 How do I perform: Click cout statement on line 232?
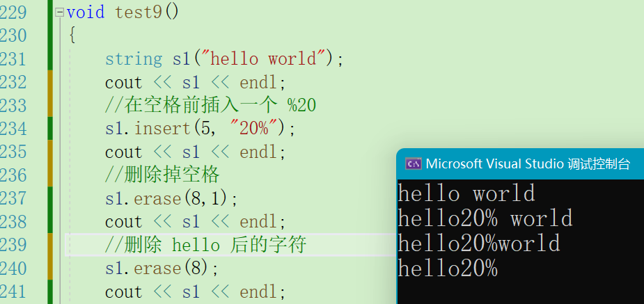click(x=196, y=82)
